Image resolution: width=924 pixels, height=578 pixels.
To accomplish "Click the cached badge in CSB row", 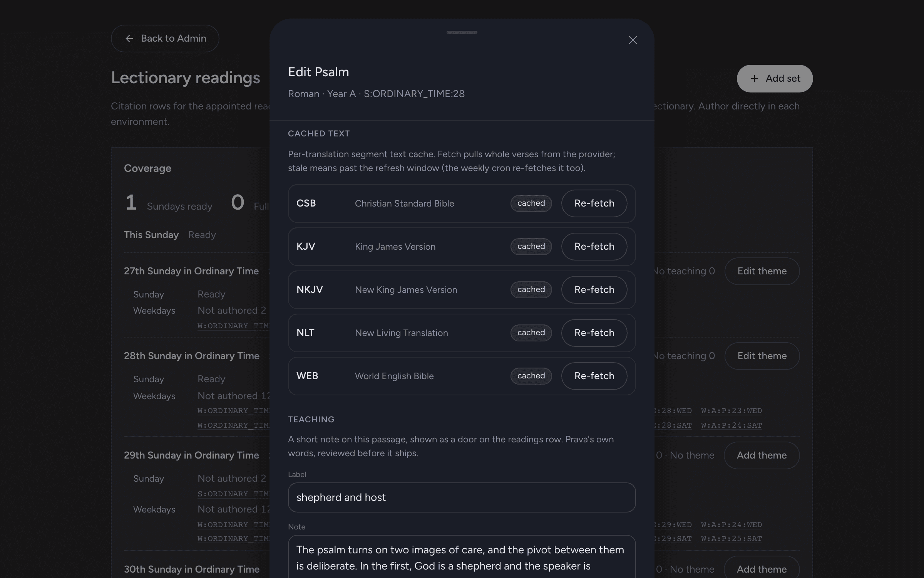I will [531, 203].
